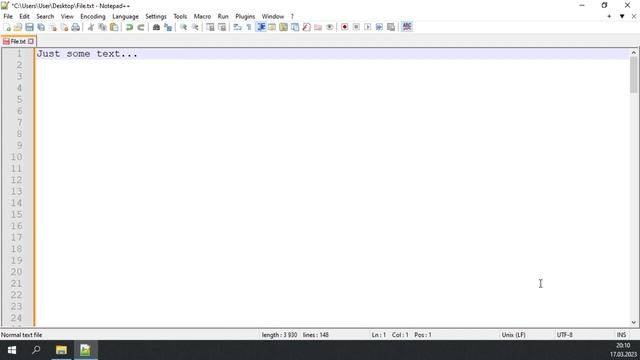Viewport: 640px width, 360px height.
Task: Print the document with the printer icon
Action: pos(76,27)
